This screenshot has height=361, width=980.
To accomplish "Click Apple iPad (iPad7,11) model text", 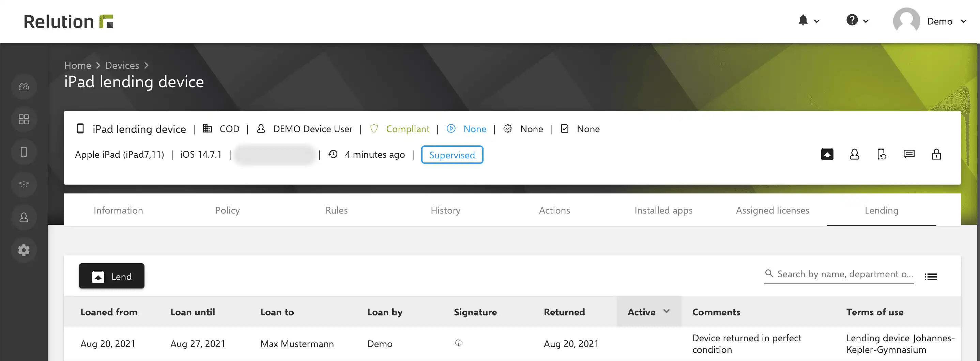I will click(x=120, y=154).
